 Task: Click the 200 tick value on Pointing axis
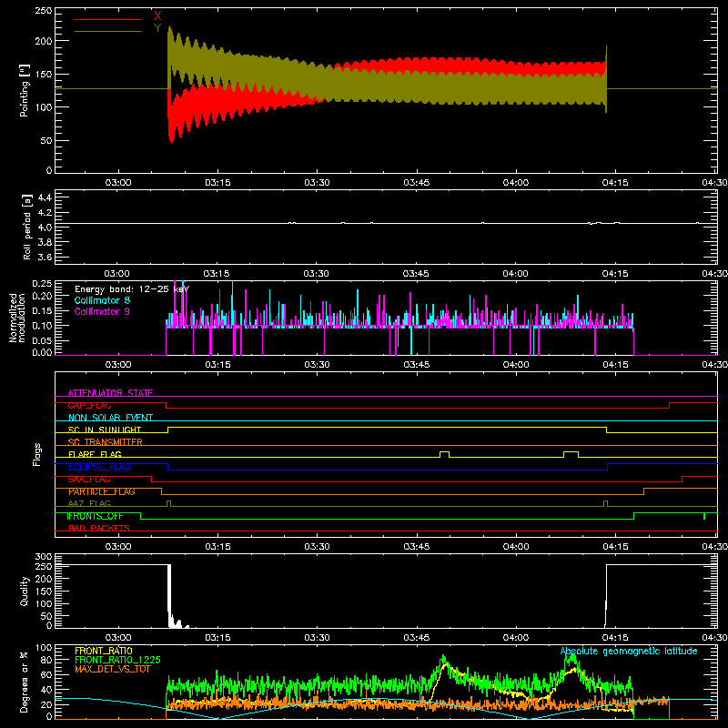pos(44,41)
